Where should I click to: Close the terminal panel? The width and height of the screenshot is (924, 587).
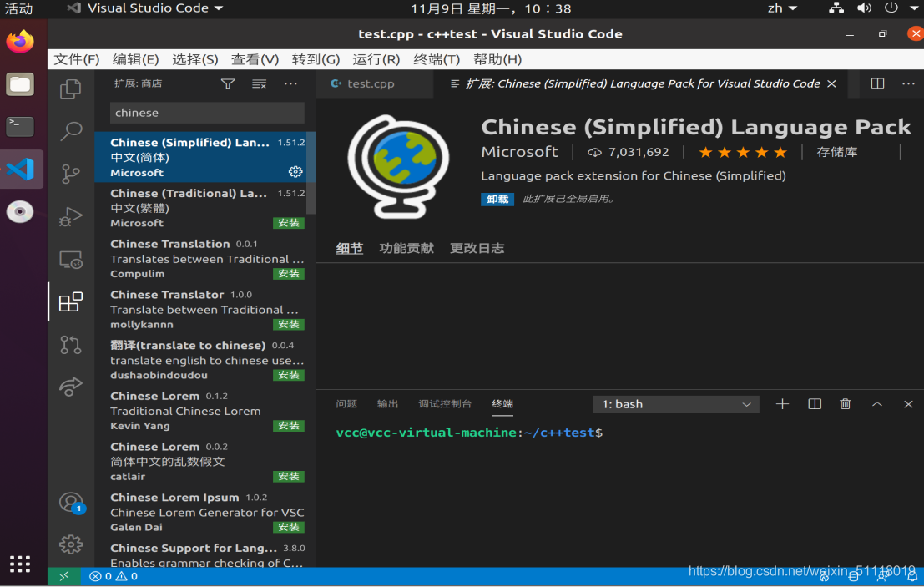pos(908,403)
